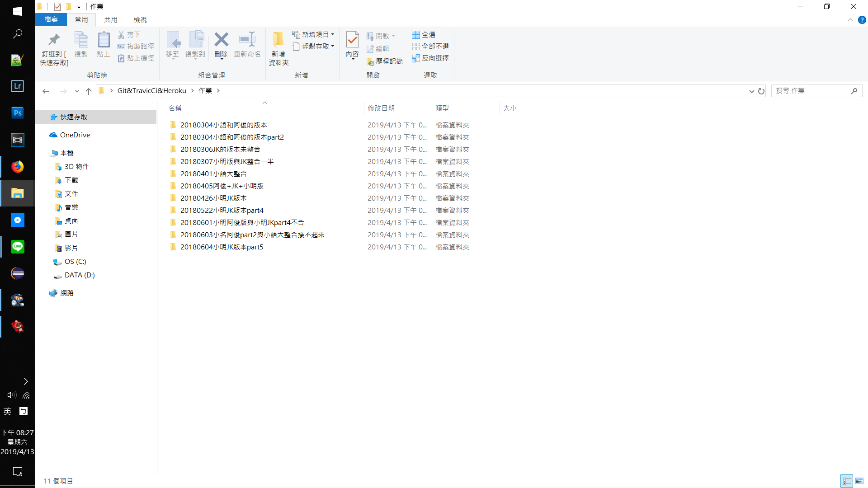The height and width of the screenshot is (488, 868).
Task: Click the 刪除 (delete) red X icon
Action: pos(221,40)
